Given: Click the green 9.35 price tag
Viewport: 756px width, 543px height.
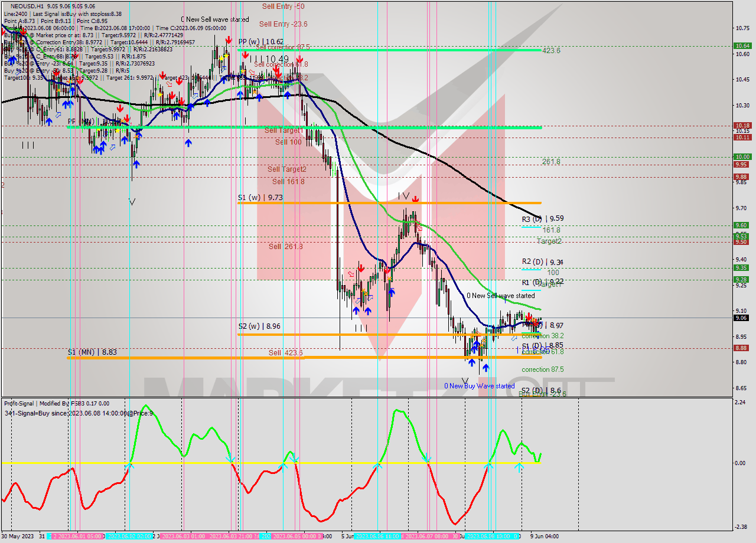Looking at the screenshot, I should click(x=742, y=267).
